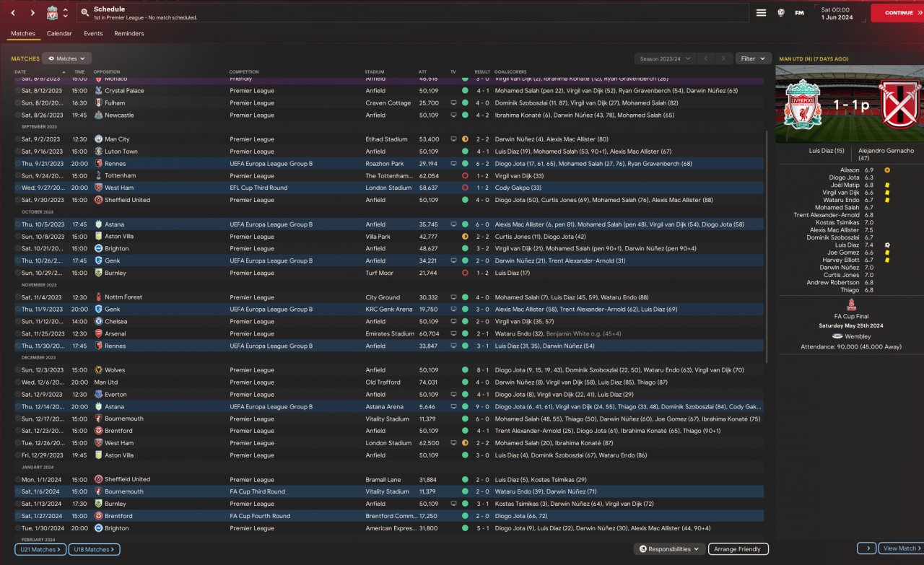Go forward using the right navigation arrow
The width and height of the screenshot is (924, 565).
tap(32, 13)
